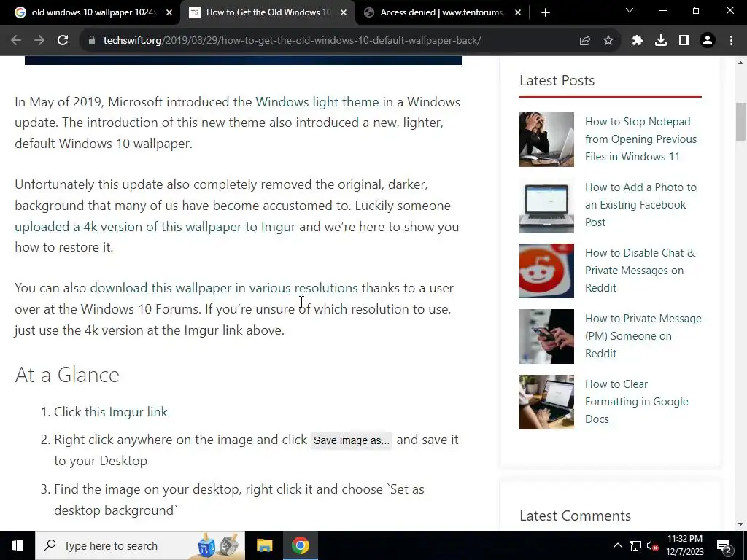The height and width of the screenshot is (560, 747).
Task: Open File Explorer from taskbar
Action: pos(264,545)
